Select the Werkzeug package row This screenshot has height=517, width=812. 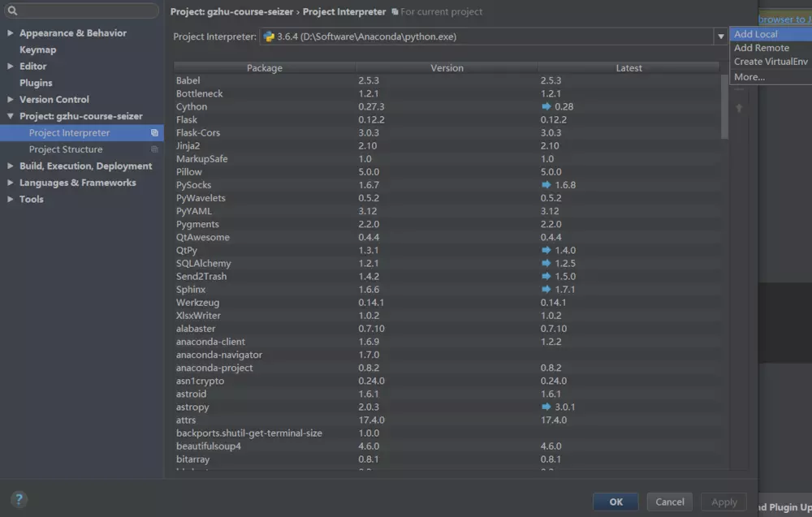[x=447, y=302]
